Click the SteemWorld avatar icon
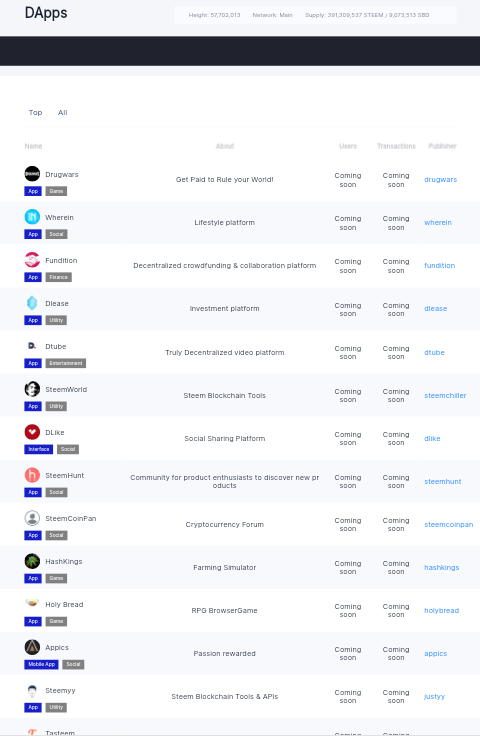The width and height of the screenshot is (480, 750). (32, 389)
